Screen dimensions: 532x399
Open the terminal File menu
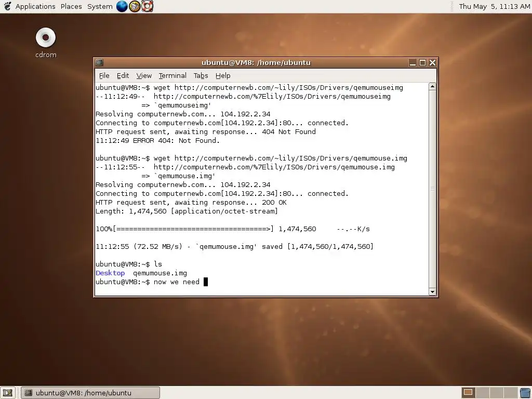click(x=104, y=76)
